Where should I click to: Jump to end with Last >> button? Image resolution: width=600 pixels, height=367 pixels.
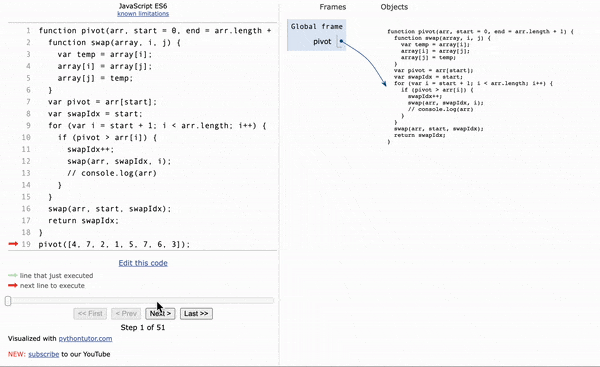pyautogui.click(x=196, y=313)
